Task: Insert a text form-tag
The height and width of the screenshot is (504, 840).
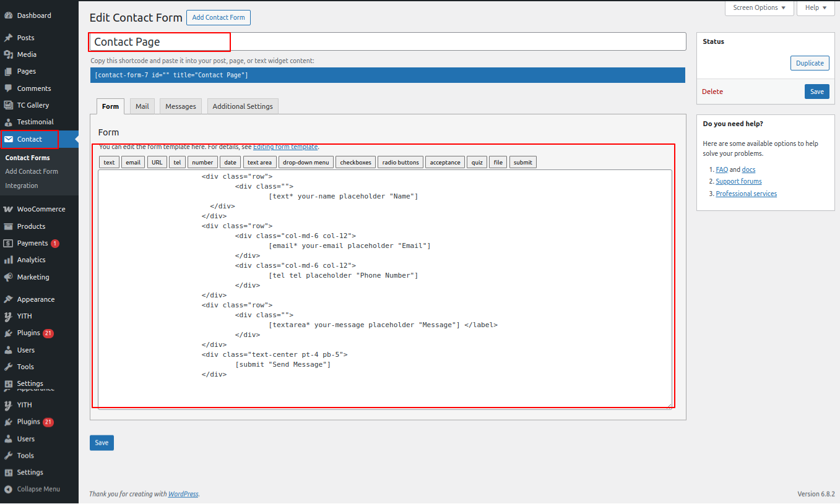Action: click(x=109, y=162)
